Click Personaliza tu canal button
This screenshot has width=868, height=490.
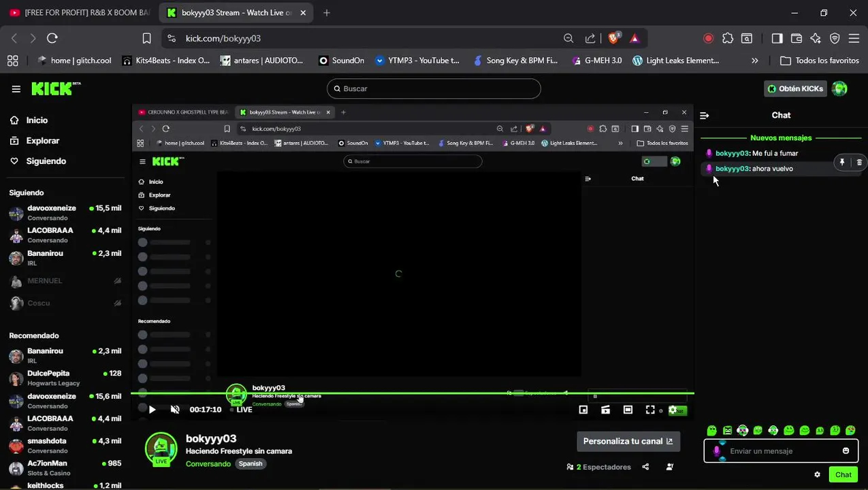coord(628,442)
